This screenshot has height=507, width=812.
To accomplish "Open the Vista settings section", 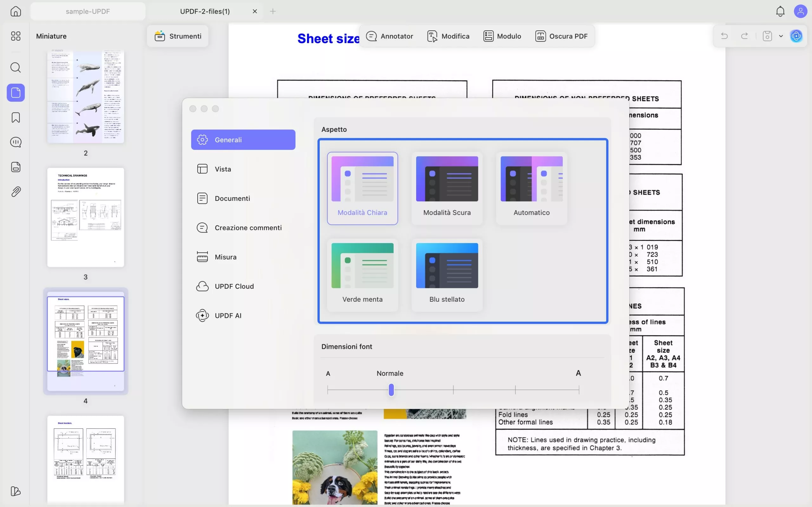I will click(x=223, y=169).
